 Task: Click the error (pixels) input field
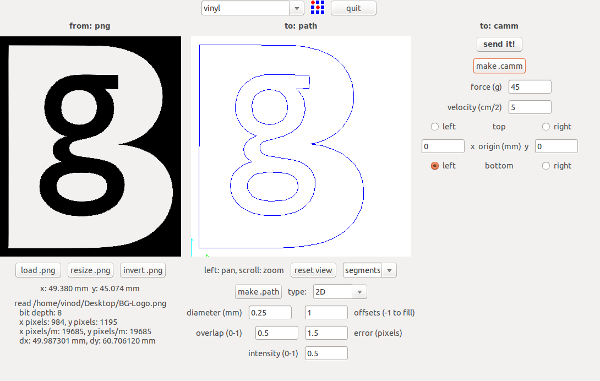[326, 333]
